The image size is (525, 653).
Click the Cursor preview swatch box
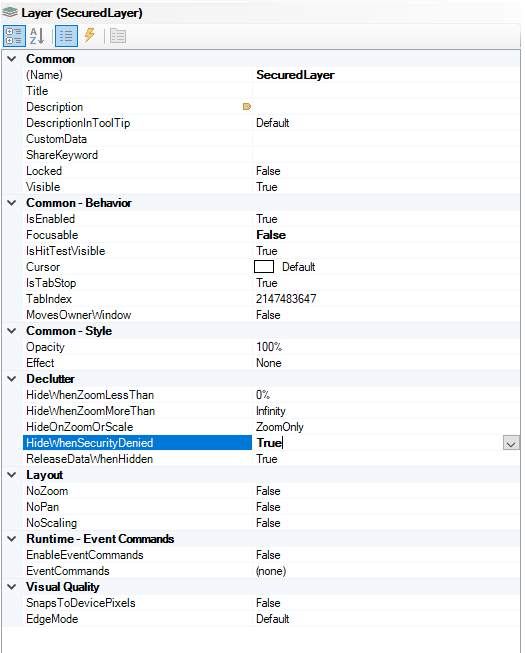[264, 267]
